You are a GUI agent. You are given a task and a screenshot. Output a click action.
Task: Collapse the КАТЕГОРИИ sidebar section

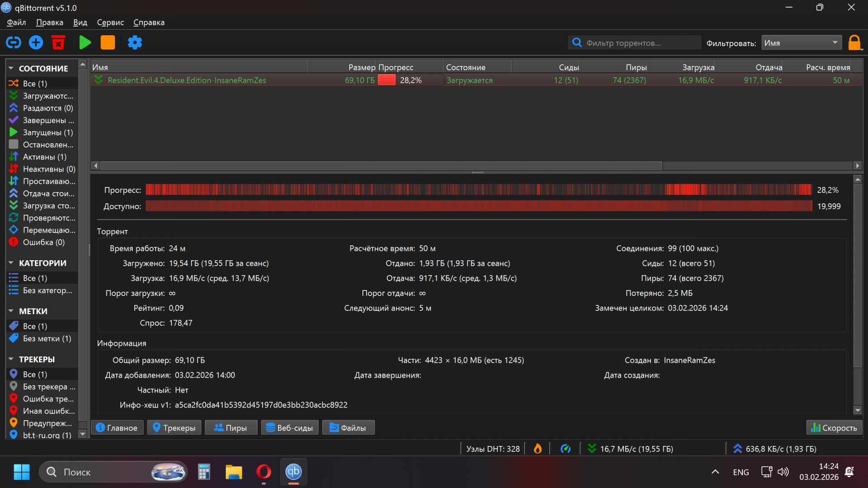[11, 263]
